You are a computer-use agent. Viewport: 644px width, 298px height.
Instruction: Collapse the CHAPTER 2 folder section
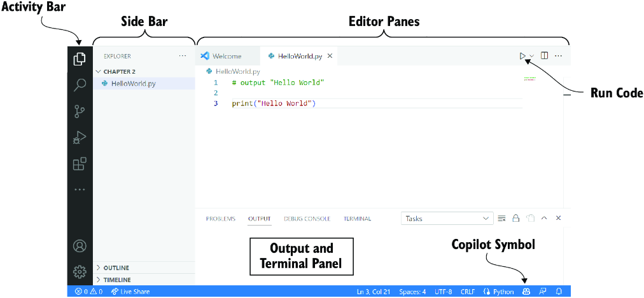point(144,71)
